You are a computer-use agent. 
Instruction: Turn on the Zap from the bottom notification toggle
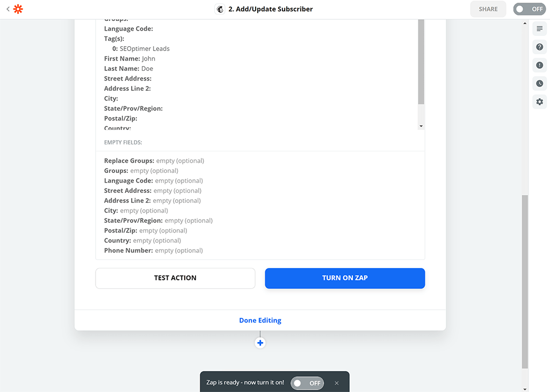[x=307, y=383]
